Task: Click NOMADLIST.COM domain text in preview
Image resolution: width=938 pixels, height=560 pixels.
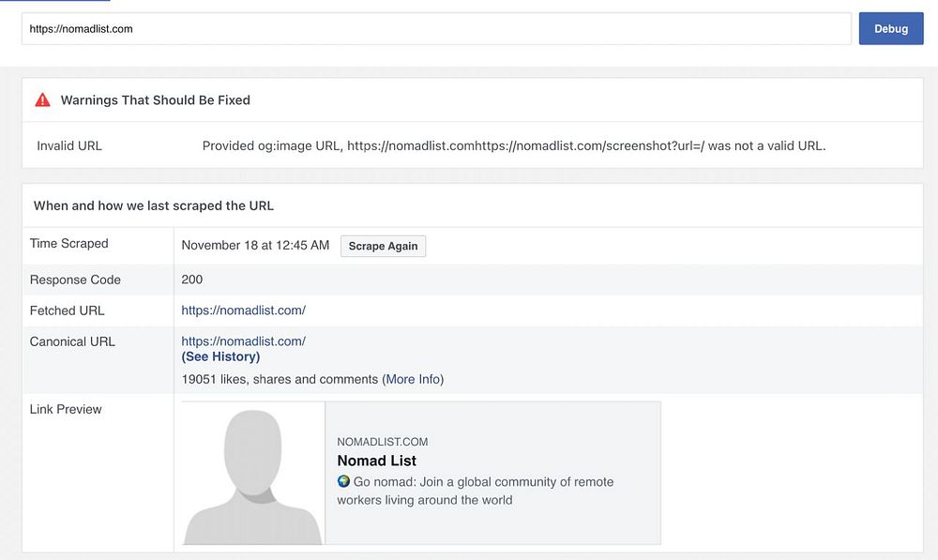Action: (383, 442)
